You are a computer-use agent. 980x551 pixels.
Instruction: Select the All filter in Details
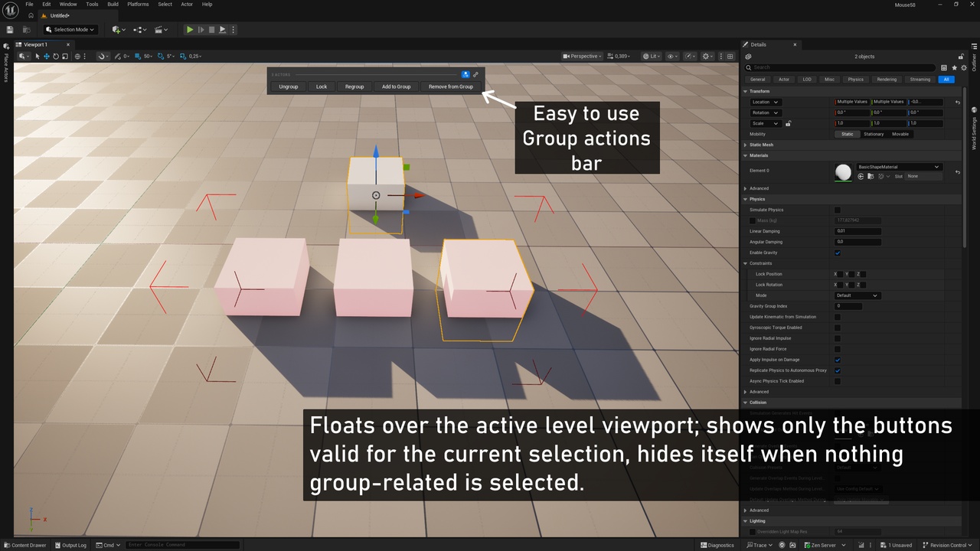[946, 80]
